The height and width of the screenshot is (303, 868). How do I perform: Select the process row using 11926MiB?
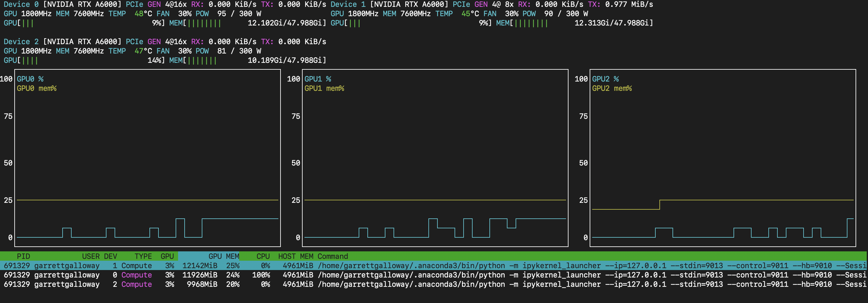(x=200, y=275)
